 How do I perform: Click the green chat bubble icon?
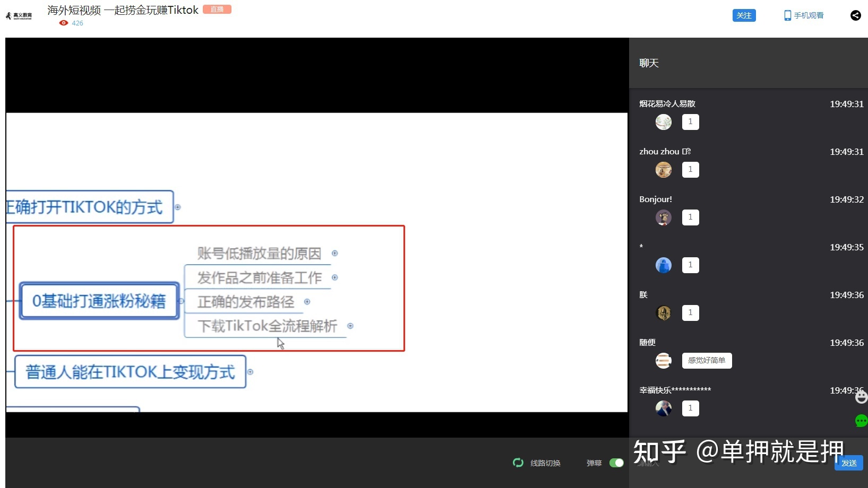pyautogui.click(x=861, y=421)
